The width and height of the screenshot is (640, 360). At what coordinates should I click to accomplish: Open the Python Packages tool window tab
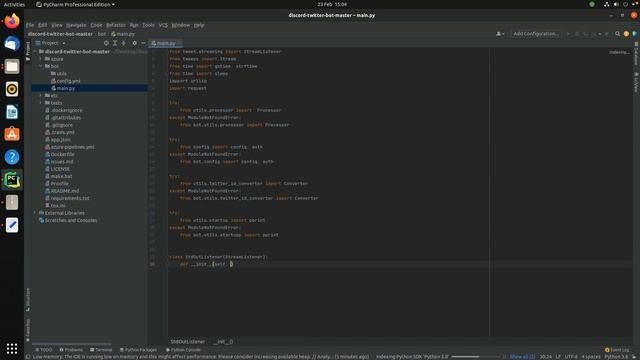click(x=138, y=350)
